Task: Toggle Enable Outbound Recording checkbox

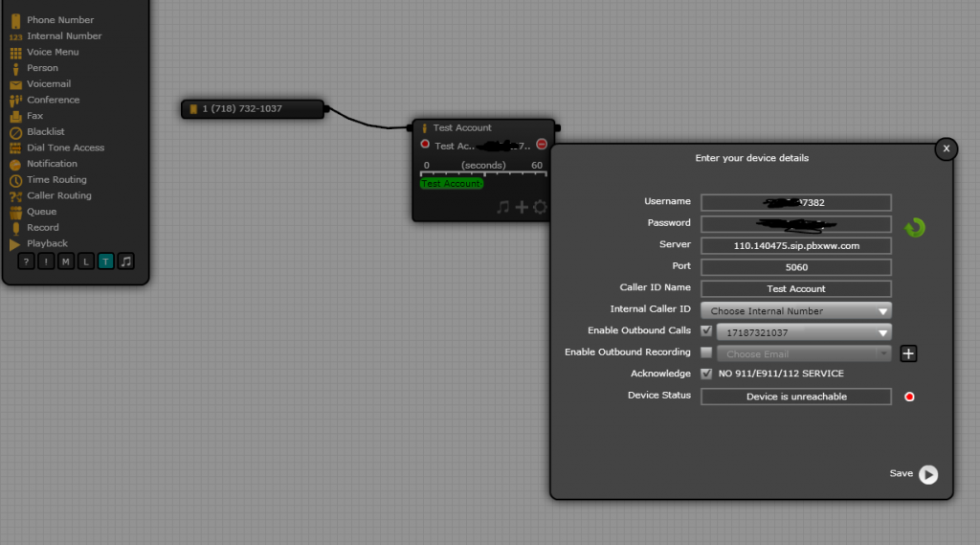Action: 706,352
